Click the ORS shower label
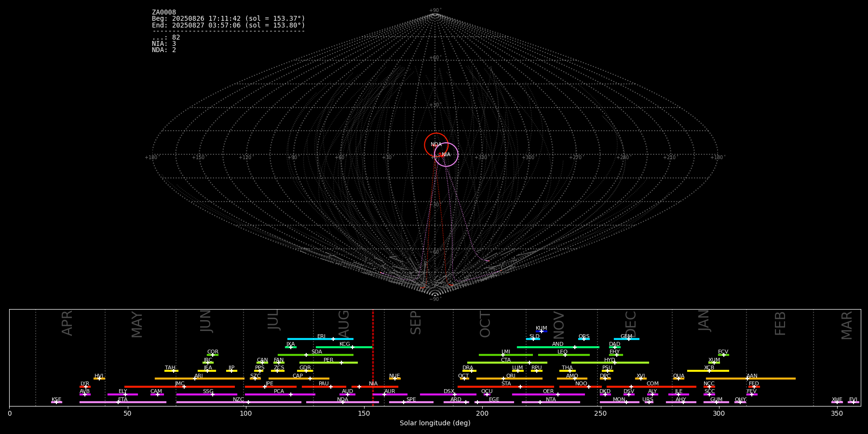Image resolution: width=868 pixels, height=434 pixels. point(584,337)
